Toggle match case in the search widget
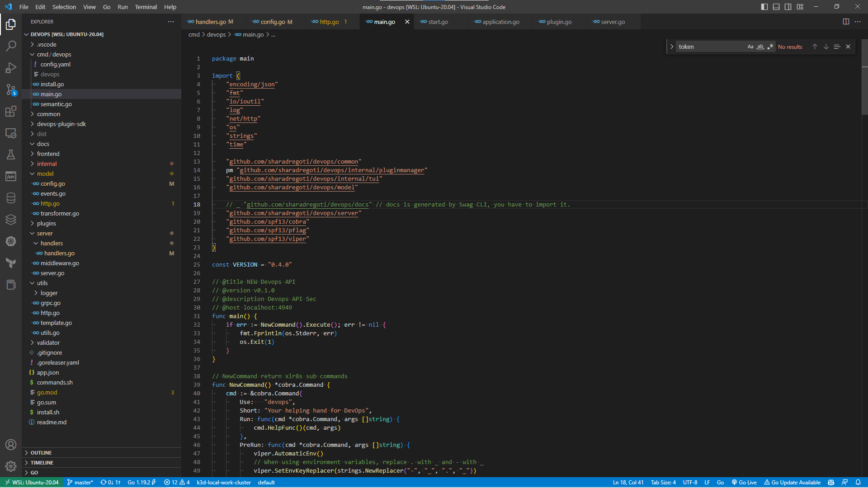Image resolution: width=868 pixels, height=488 pixels. click(750, 46)
